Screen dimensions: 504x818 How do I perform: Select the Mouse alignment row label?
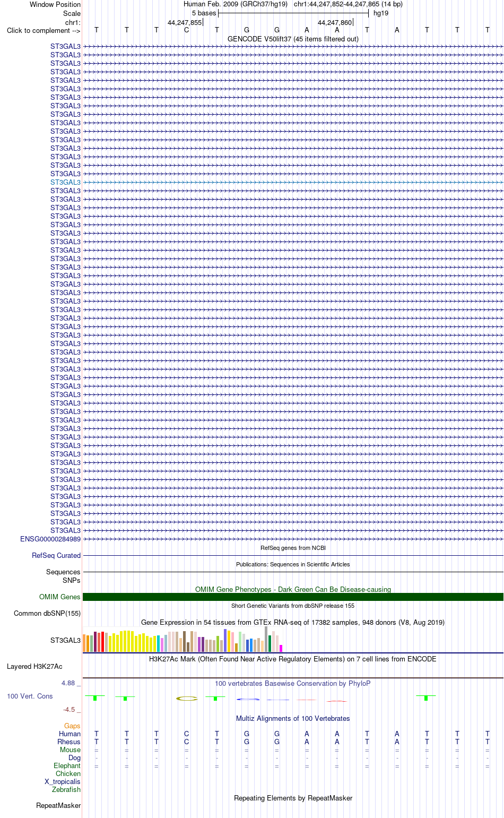71,750
